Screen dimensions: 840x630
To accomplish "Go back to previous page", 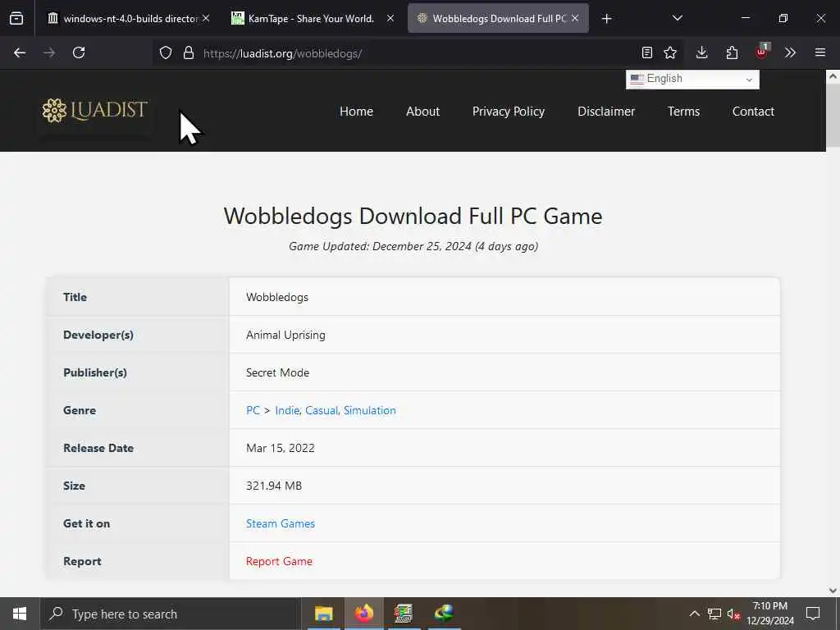I will pyautogui.click(x=20, y=52).
